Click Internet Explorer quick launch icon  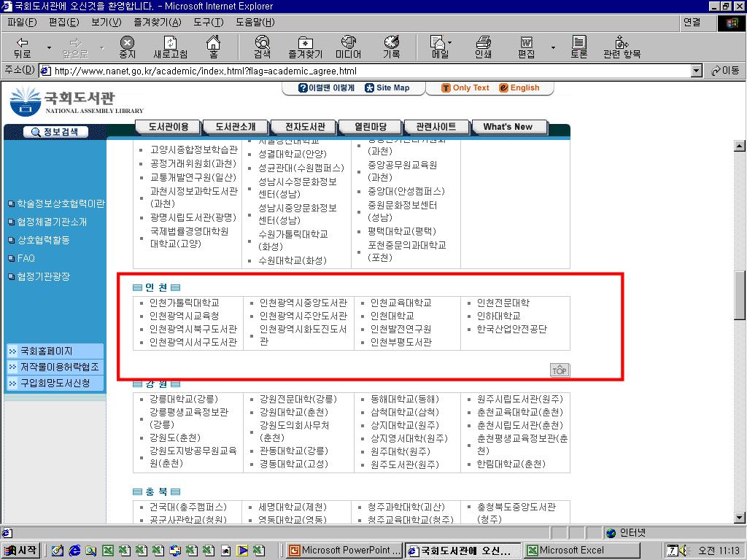(74, 551)
